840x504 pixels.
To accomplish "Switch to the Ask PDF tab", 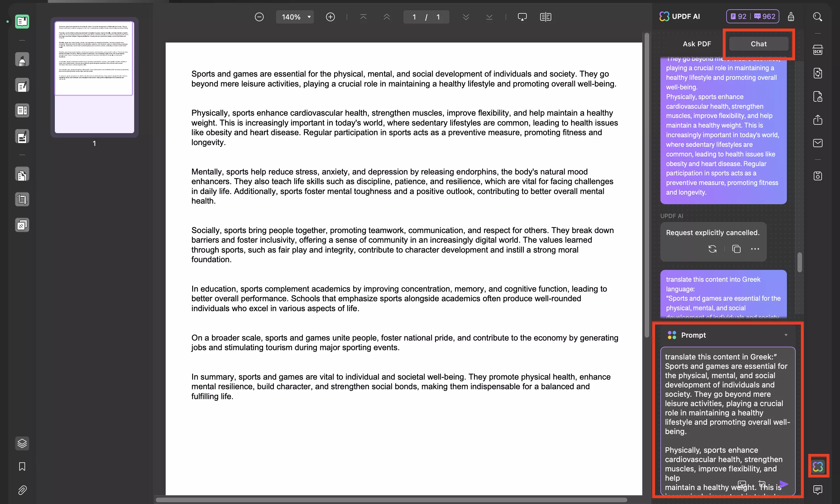I will (696, 43).
